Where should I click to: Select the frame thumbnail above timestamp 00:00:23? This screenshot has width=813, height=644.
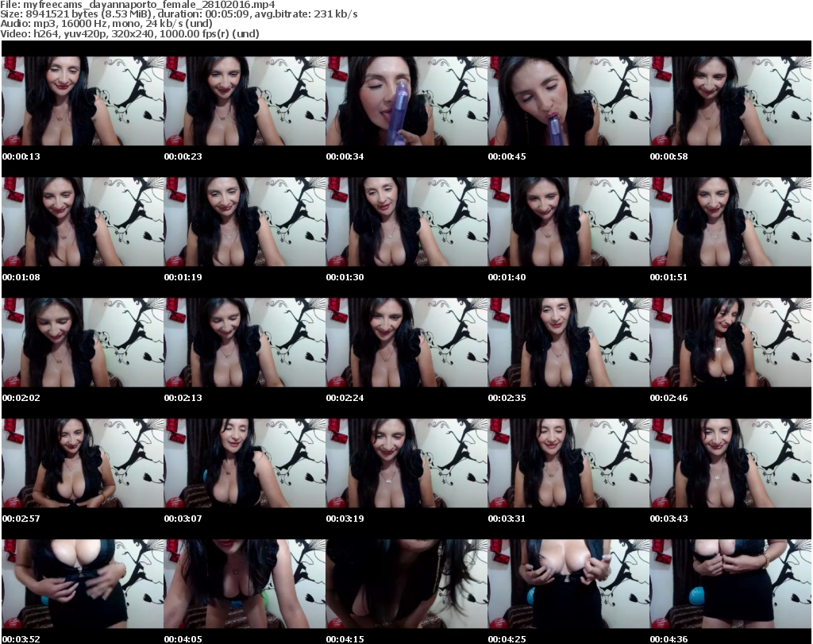(245, 101)
